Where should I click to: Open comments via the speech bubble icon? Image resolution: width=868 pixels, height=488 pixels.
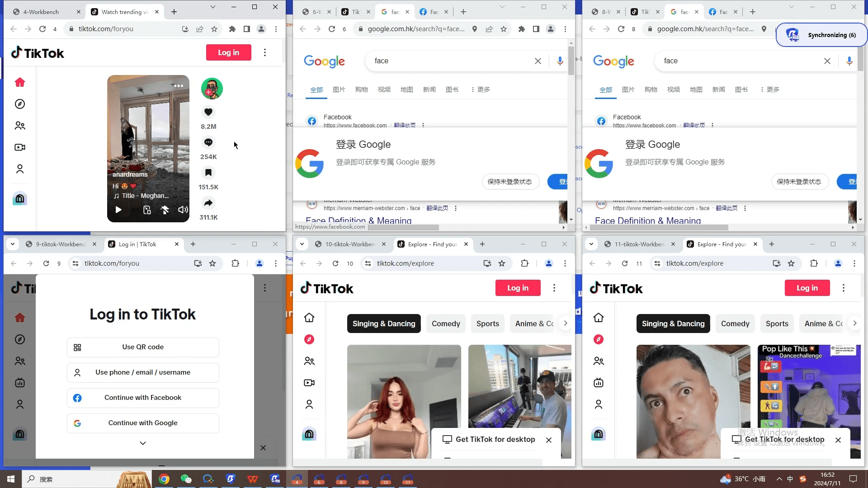pos(208,142)
